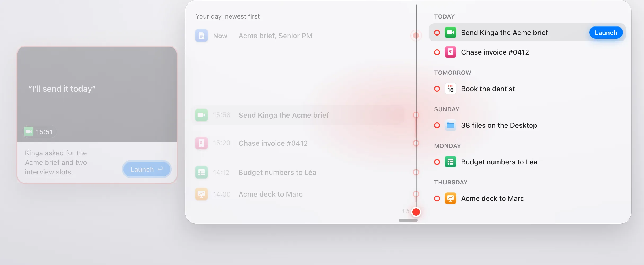Click Book the dentist reminder text
This screenshot has height=265, width=644.
point(488,89)
